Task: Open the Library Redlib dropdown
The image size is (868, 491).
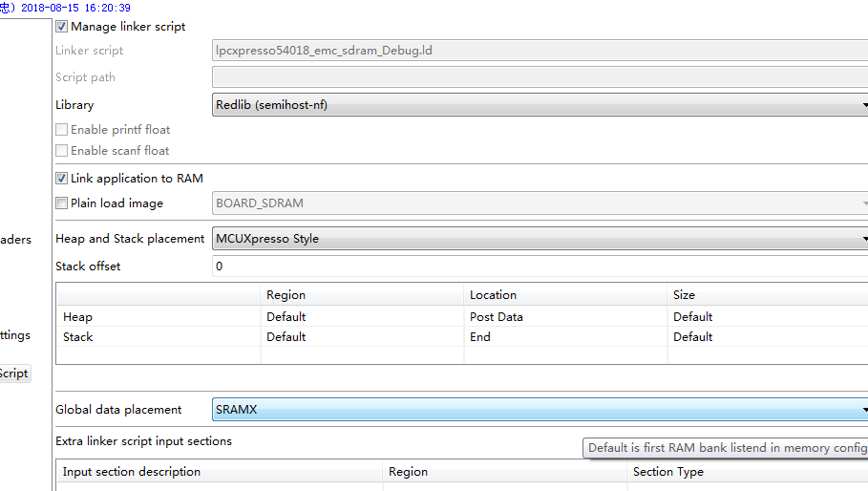Action: tap(540, 105)
